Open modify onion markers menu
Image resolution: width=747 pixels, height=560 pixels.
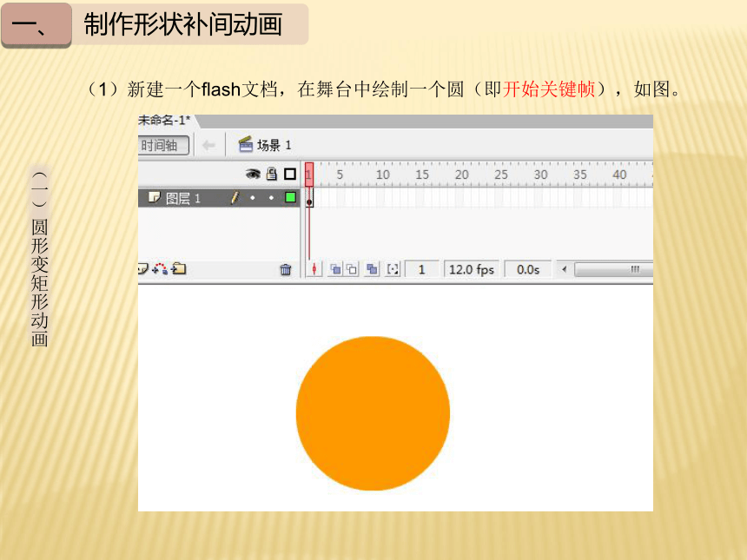[393, 269]
